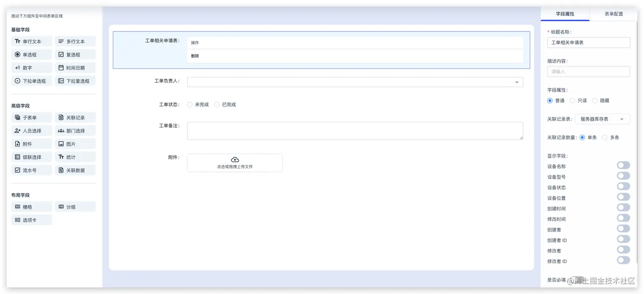Click the 工单状态 field label
The height and width of the screenshot is (294, 644).
(x=169, y=105)
